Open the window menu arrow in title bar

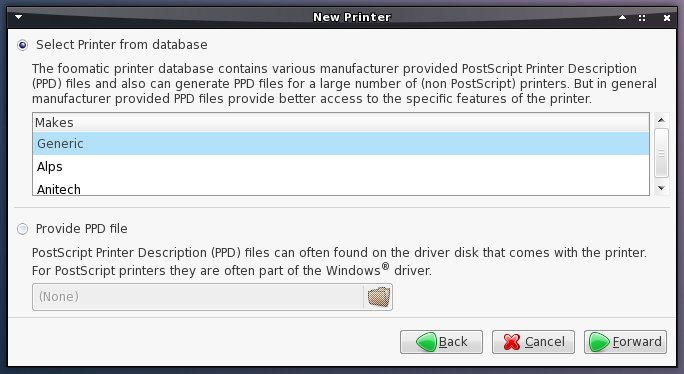(x=18, y=17)
